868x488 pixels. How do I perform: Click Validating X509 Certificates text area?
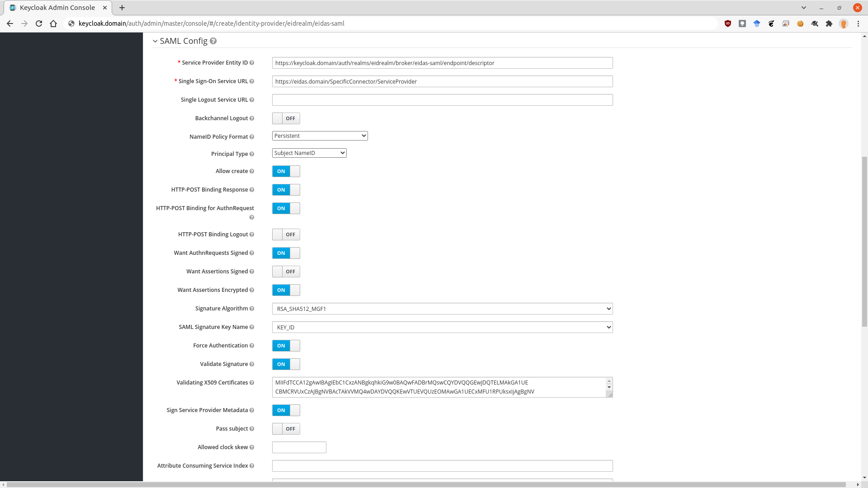[x=441, y=387]
